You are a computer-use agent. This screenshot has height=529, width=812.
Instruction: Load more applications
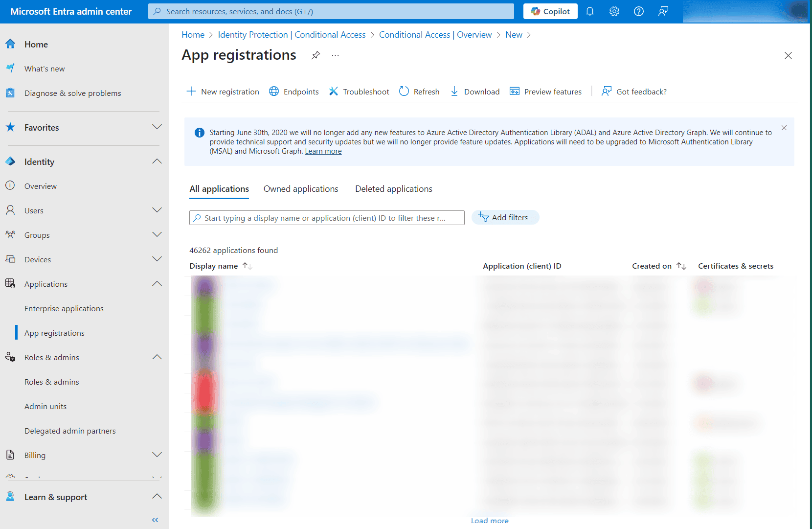coord(489,520)
